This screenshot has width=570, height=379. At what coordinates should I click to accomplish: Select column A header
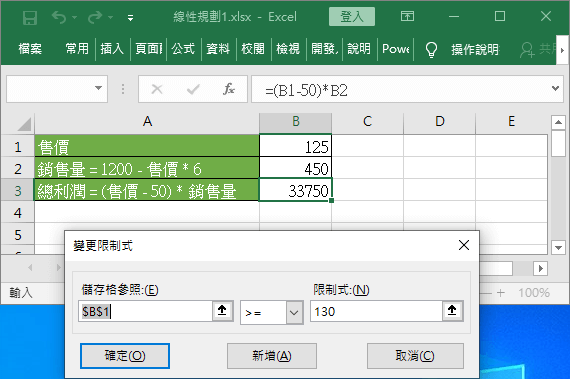point(147,121)
